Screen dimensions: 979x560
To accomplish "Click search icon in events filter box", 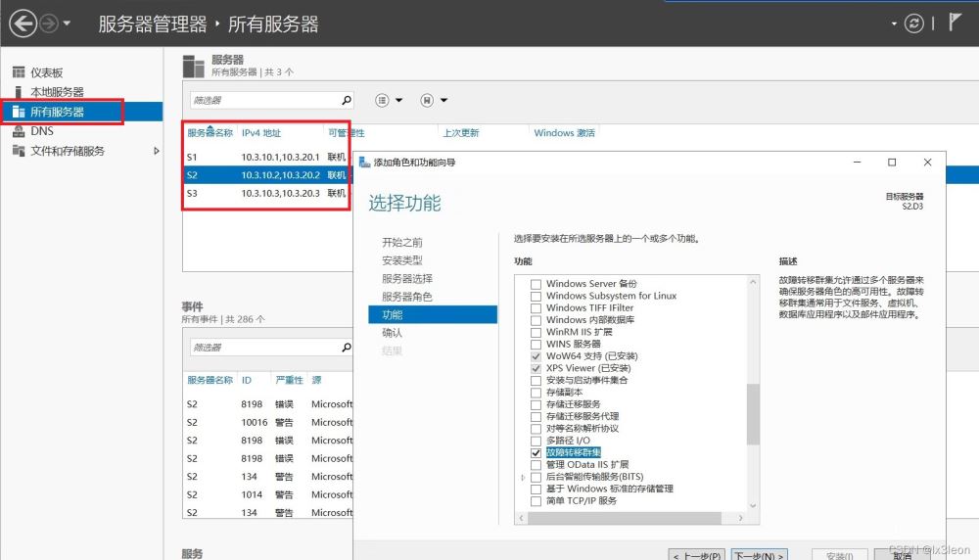I will tap(346, 348).
